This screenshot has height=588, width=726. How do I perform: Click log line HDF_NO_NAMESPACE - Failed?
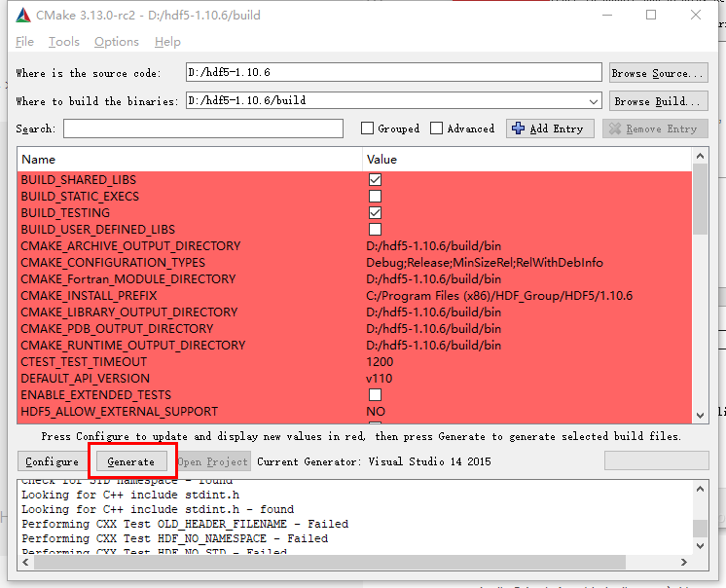tap(175, 538)
